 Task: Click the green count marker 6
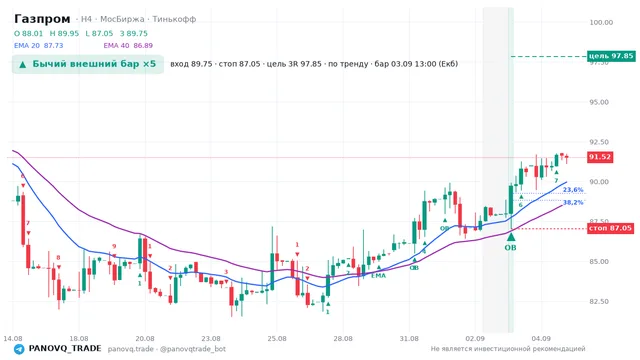[521, 205]
